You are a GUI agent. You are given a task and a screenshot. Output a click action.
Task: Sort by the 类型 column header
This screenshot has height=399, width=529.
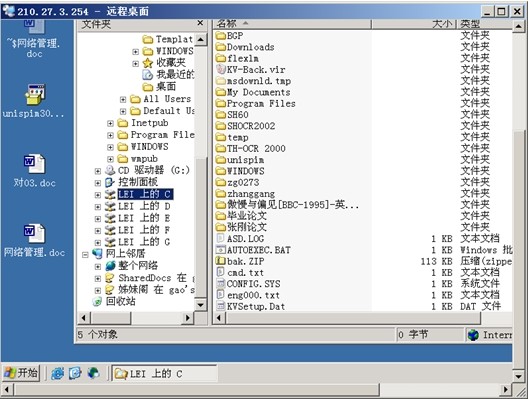pos(485,24)
